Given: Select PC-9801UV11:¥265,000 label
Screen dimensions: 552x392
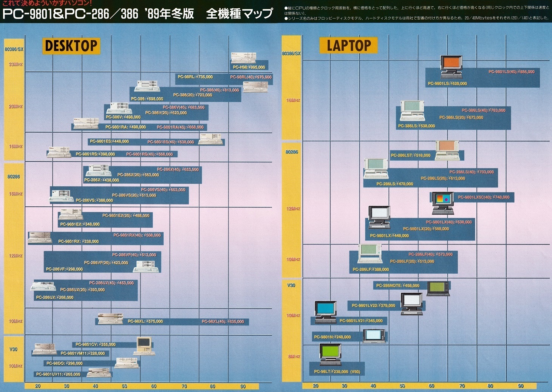Looking at the screenshot, I should pyautogui.click(x=58, y=374).
